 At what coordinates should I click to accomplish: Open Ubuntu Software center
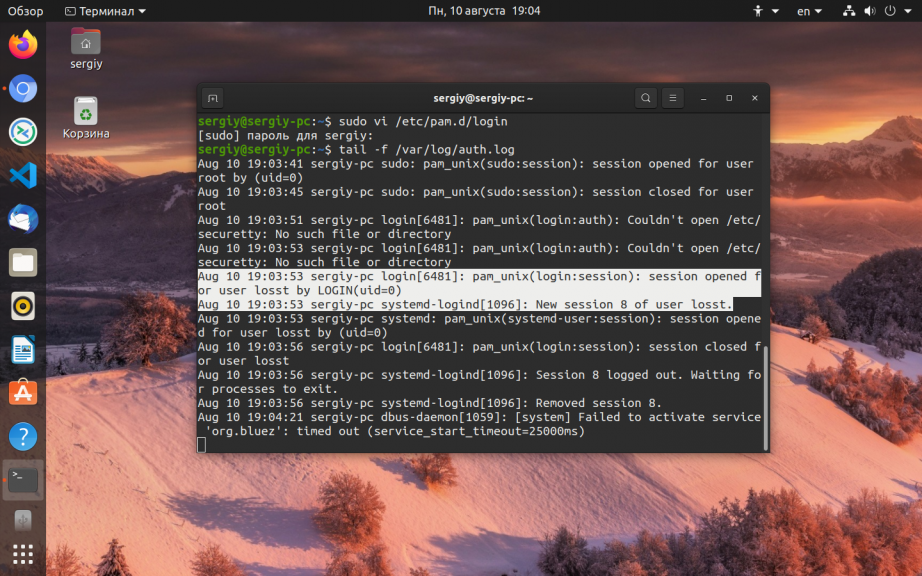[23, 392]
